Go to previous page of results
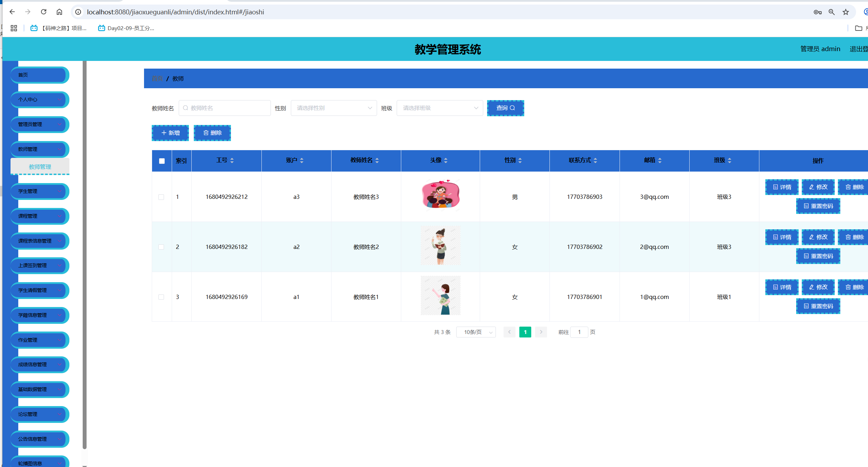 [x=510, y=332]
